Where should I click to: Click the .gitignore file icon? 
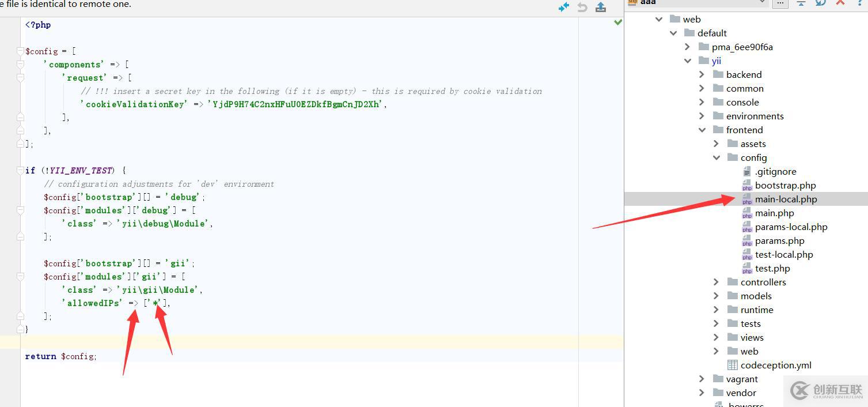747,171
